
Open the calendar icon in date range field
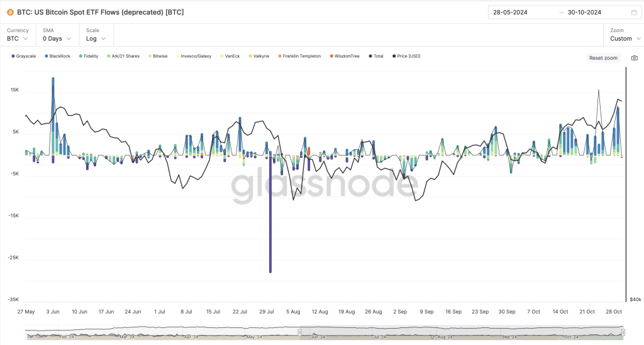634,13
